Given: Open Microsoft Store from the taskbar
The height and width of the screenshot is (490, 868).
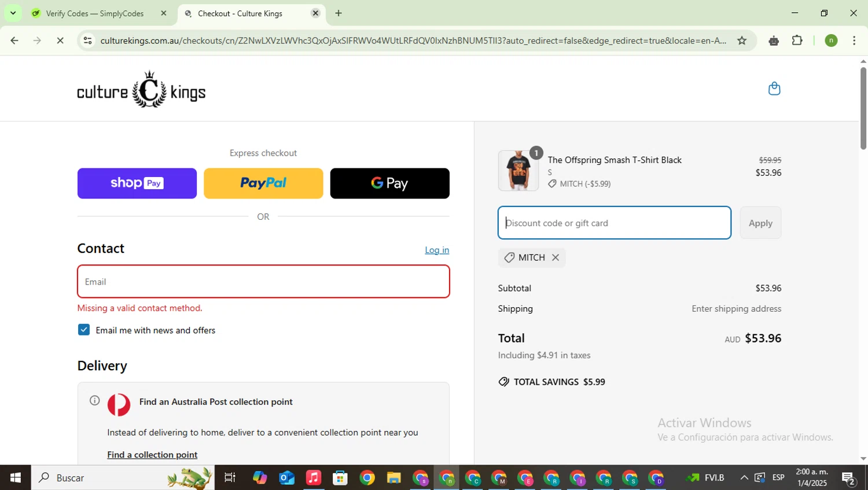Looking at the screenshot, I should coord(340,478).
